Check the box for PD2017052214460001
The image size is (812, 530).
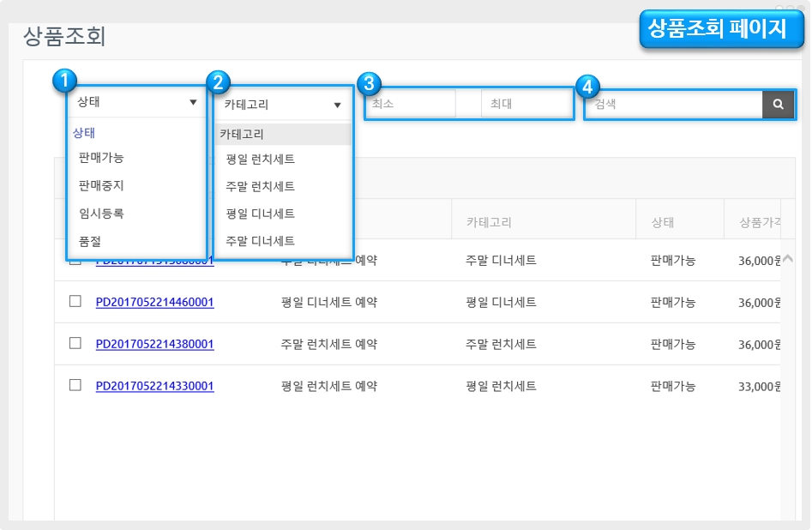pos(75,302)
